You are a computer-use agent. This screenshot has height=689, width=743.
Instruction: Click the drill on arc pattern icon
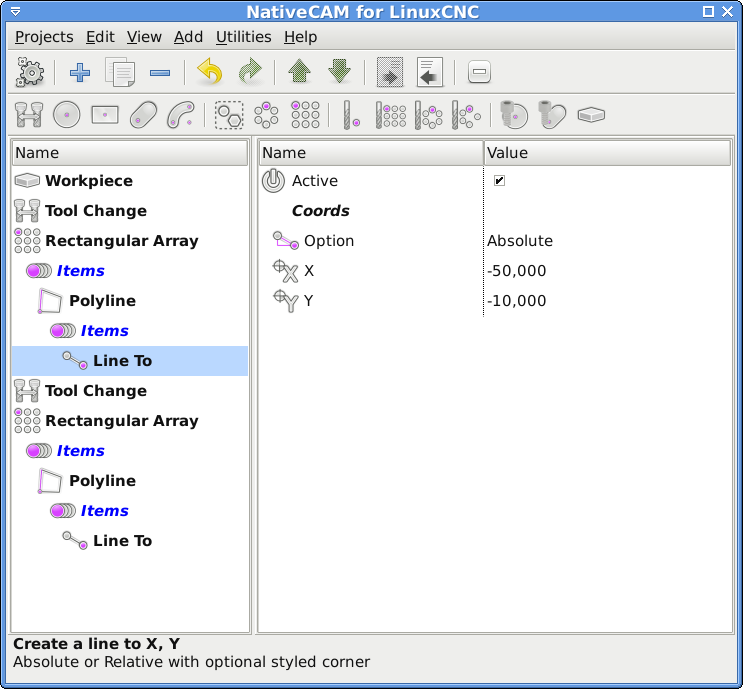(466, 115)
